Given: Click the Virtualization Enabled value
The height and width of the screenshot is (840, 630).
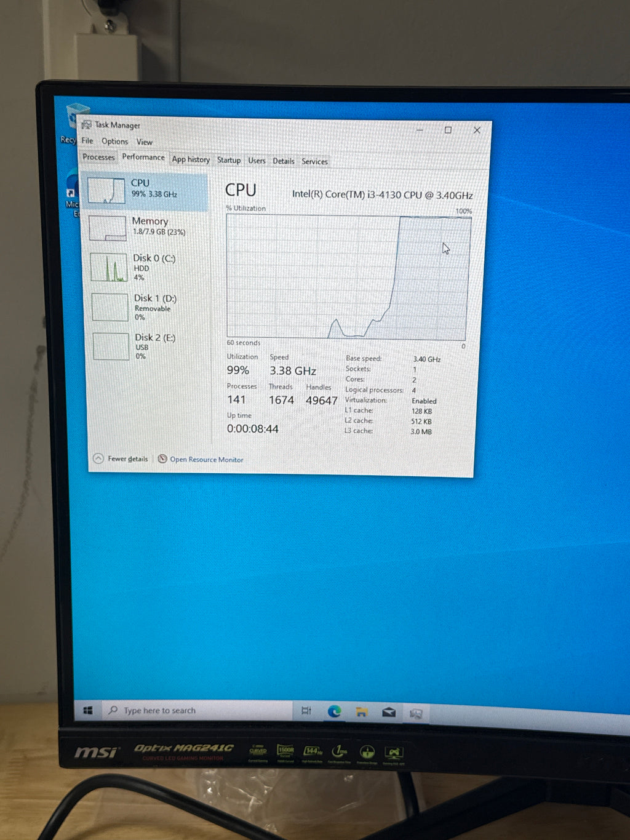Looking at the screenshot, I should [x=424, y=401].
